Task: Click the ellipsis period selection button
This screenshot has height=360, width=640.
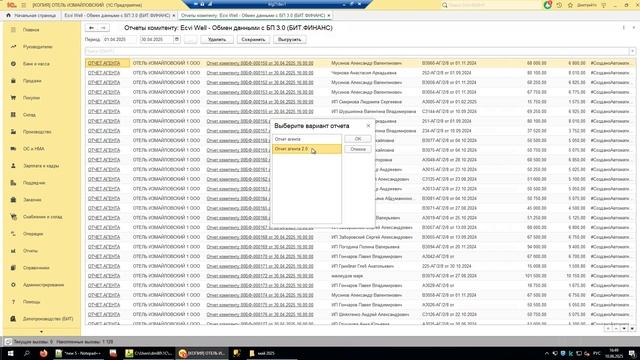Action: (190, 40)
